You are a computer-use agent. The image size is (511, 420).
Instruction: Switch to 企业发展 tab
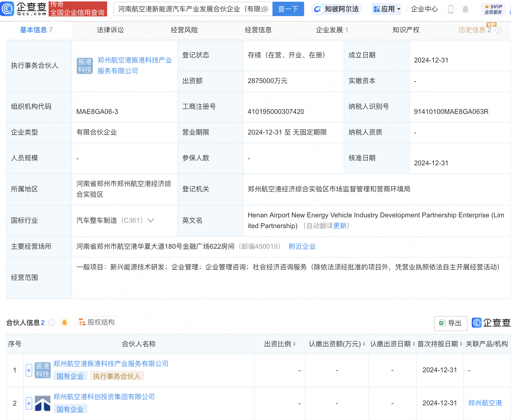332,30
